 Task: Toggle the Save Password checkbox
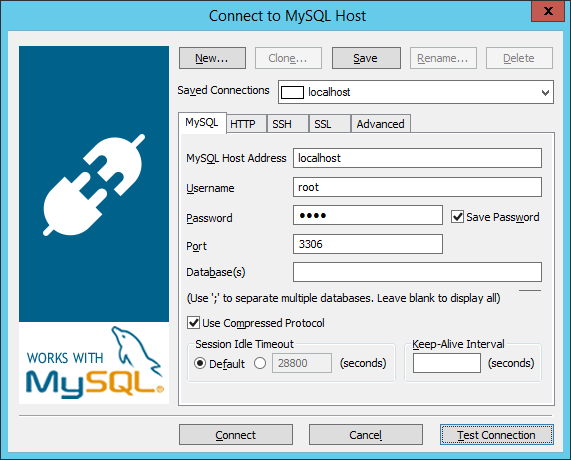tap(457, 217)
